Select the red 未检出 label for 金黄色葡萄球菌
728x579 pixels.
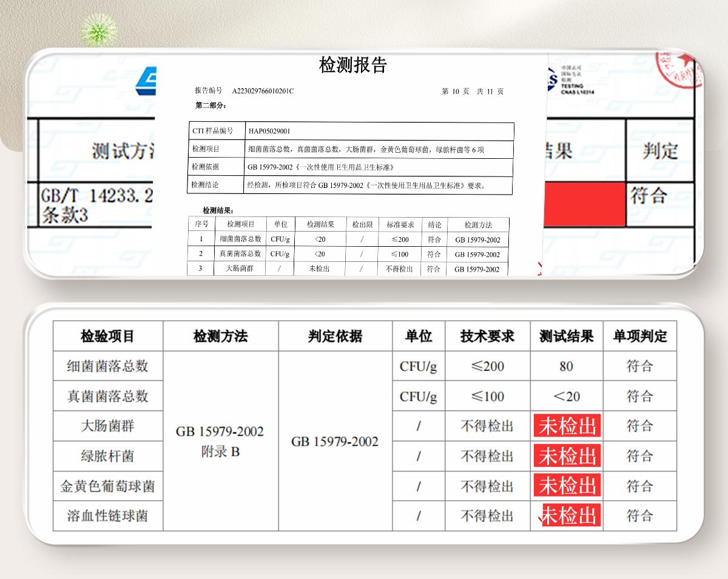pos(567,486)
